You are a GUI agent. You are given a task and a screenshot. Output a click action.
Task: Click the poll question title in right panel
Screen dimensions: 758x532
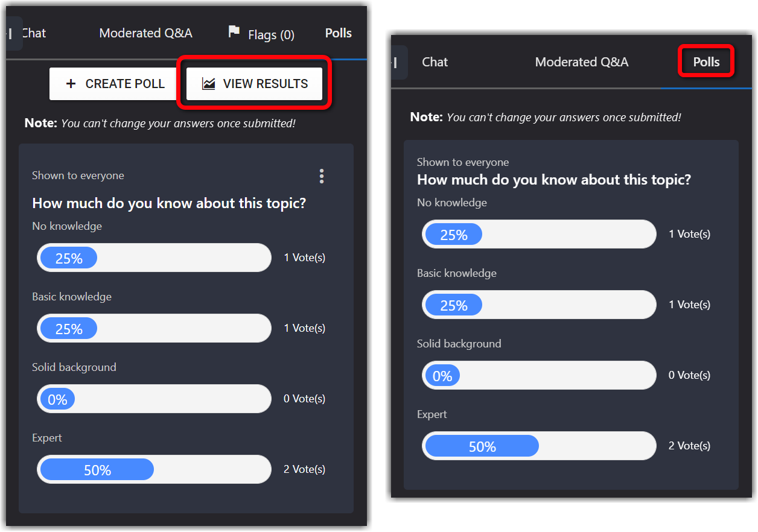click(x=553, y=180)
